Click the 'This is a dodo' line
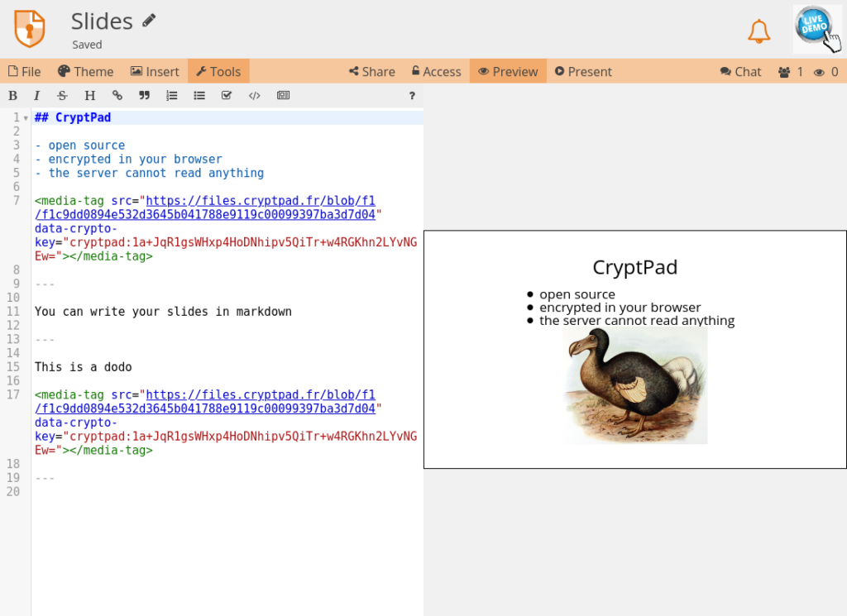847x616 pixels. click(x=84, y=367)
